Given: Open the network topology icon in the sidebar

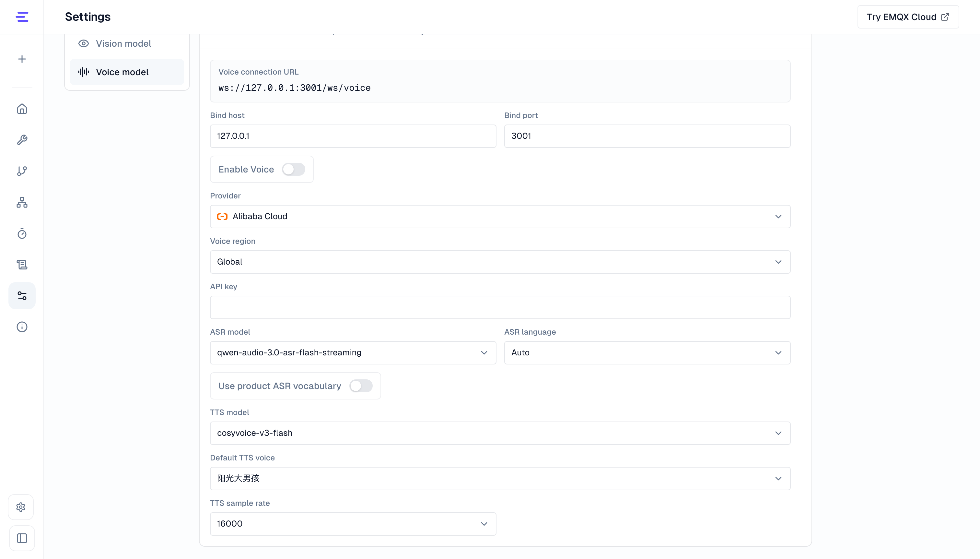Looking at the screenshot, I should 22,202.
